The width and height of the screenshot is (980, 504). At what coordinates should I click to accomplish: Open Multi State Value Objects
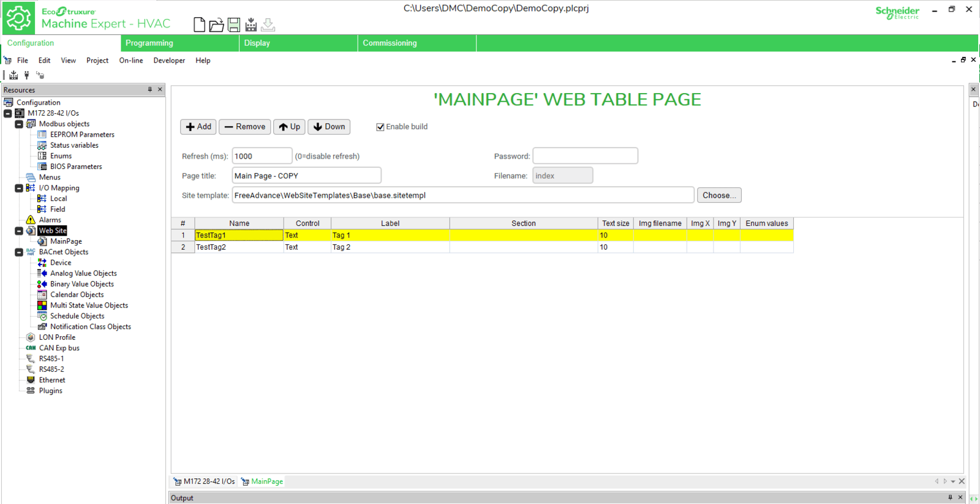pos(89,306)
